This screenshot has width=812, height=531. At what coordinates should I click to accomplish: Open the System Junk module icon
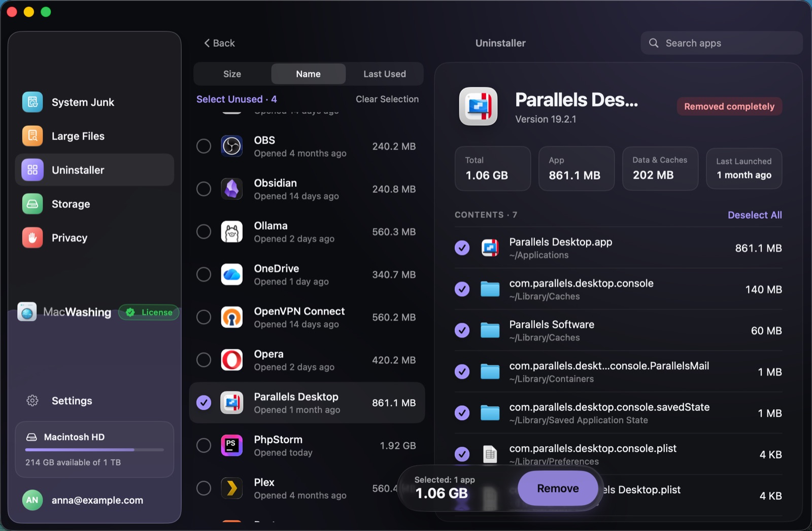point(32,102)
